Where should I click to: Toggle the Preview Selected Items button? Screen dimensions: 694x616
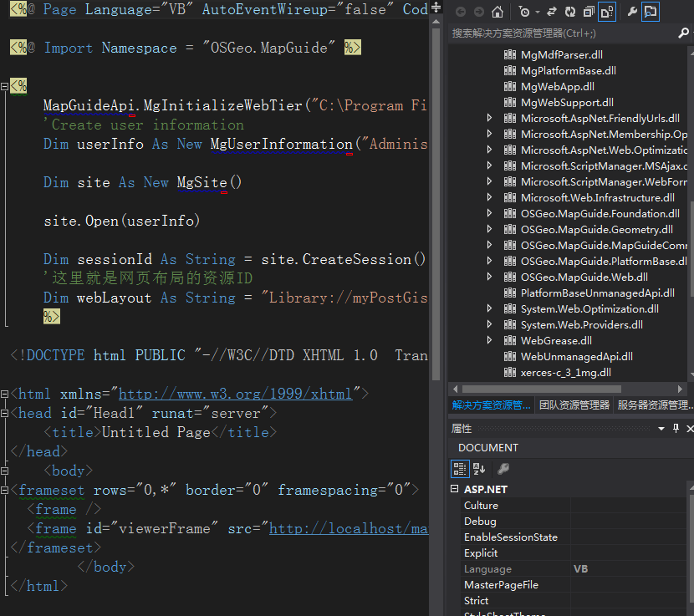click(650, 12)
